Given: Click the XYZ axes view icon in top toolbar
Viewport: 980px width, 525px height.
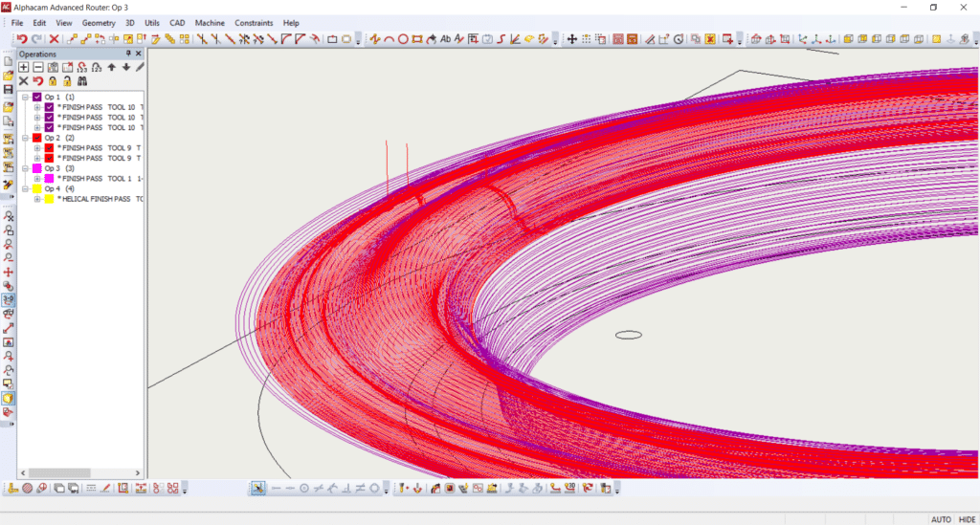Looking at the screenshot, I should click(803, 39).
